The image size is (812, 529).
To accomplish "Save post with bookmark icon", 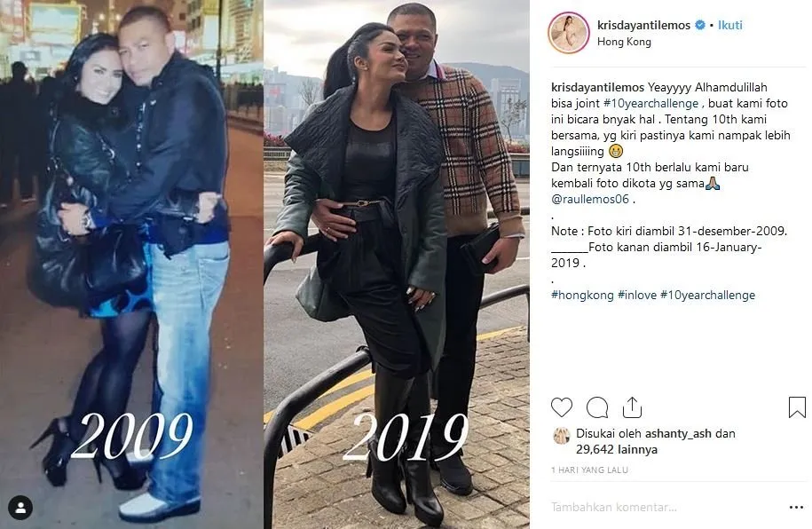I will coord(797,407).
